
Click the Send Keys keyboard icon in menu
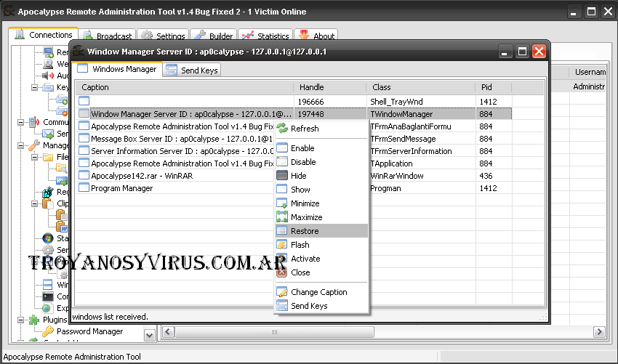pyautogui.click(x=282, y=306)
